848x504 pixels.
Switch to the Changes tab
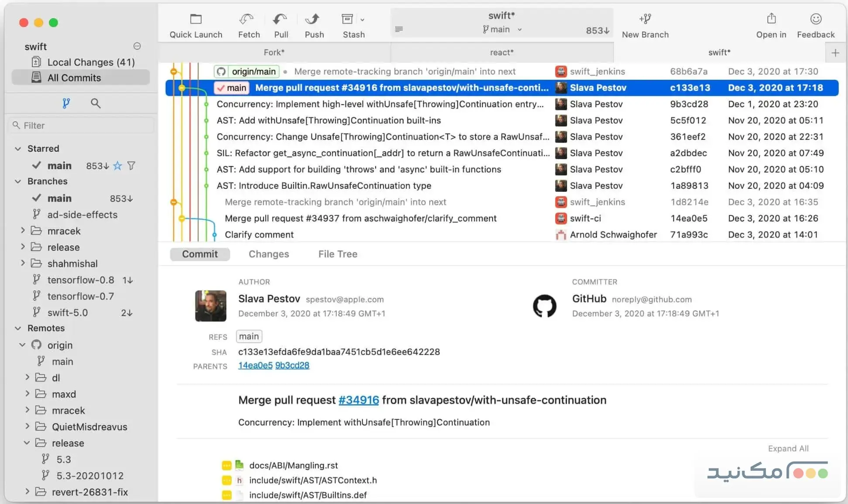coord(269,254)
